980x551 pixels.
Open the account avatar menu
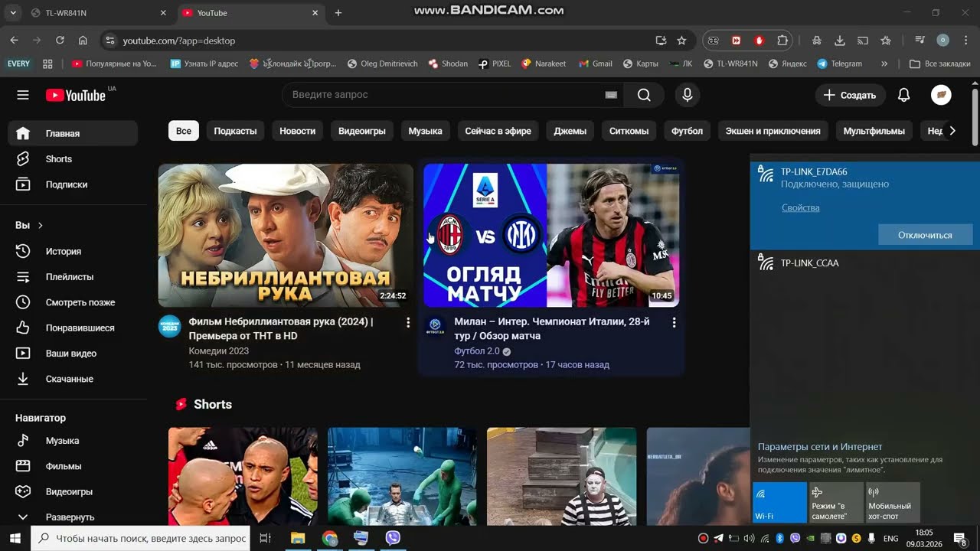click(x=941, y=95)
